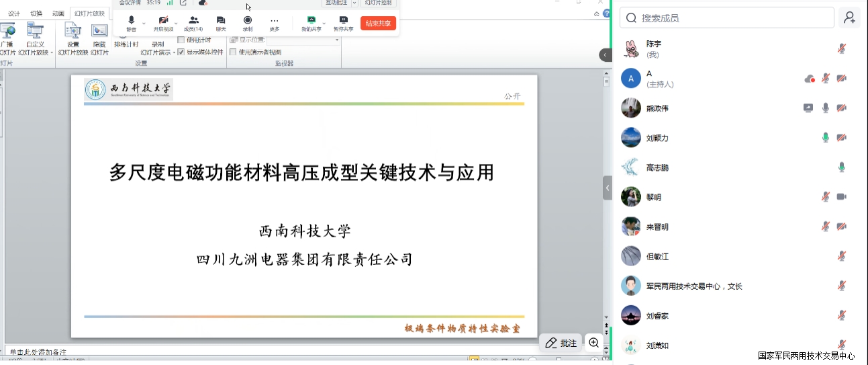This screenshot has height=365, width=868.
Task: Start a 新的共享 new share
Action: (x=311, y=23)
